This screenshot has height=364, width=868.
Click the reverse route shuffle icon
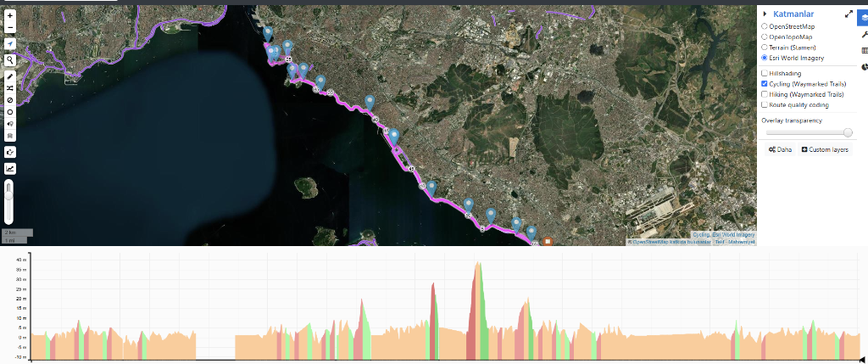[x=10, y=88]
